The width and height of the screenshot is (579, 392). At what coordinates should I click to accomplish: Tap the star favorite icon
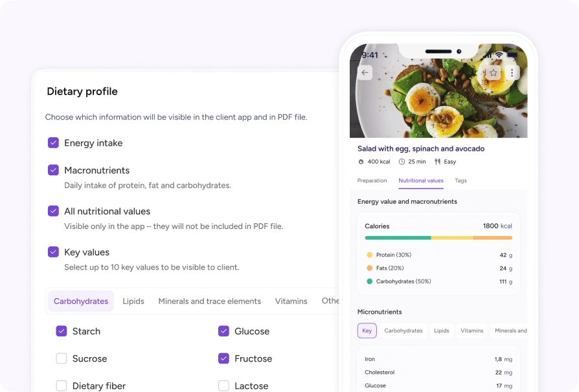[x=493, y=72]
